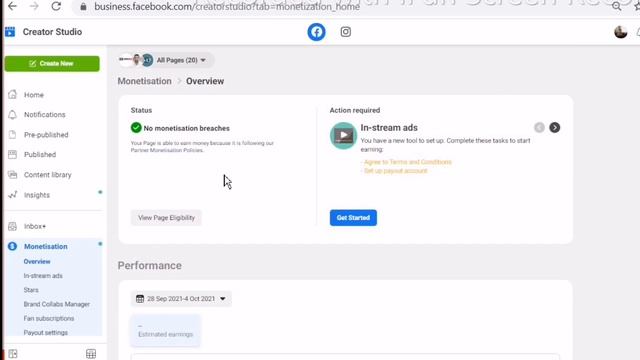This screenshot has height=360, width=640.
Task: Click the next arrow in Action required
Action: coord(554,128)
